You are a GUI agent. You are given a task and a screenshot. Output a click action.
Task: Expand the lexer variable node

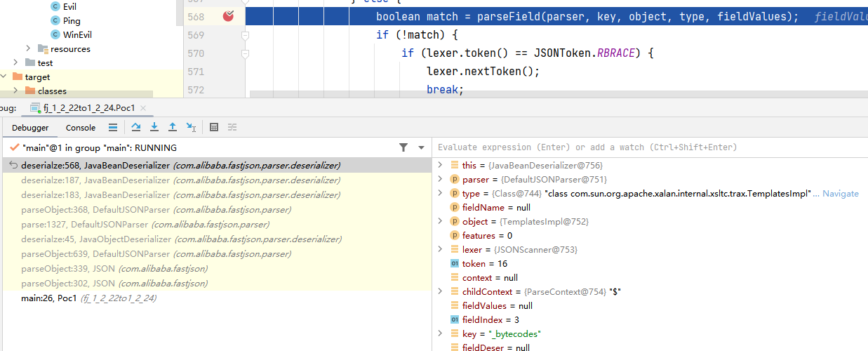[x=440, y=249]
